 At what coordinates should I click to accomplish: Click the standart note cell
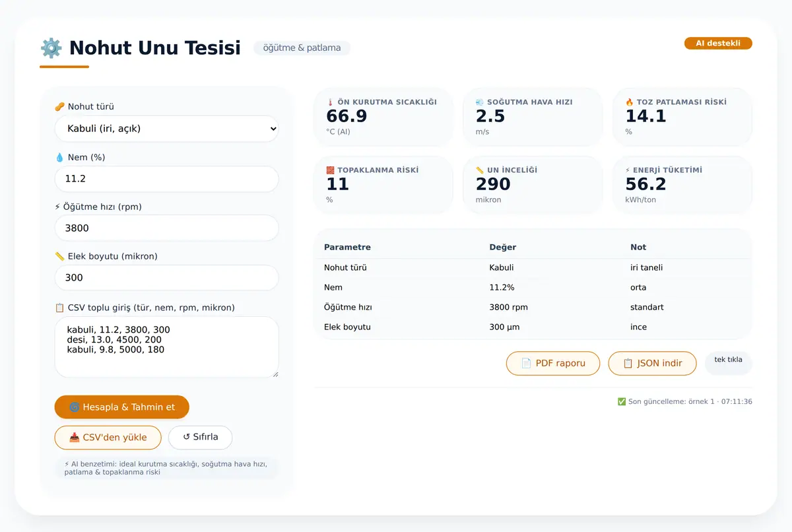coord(647,308)
